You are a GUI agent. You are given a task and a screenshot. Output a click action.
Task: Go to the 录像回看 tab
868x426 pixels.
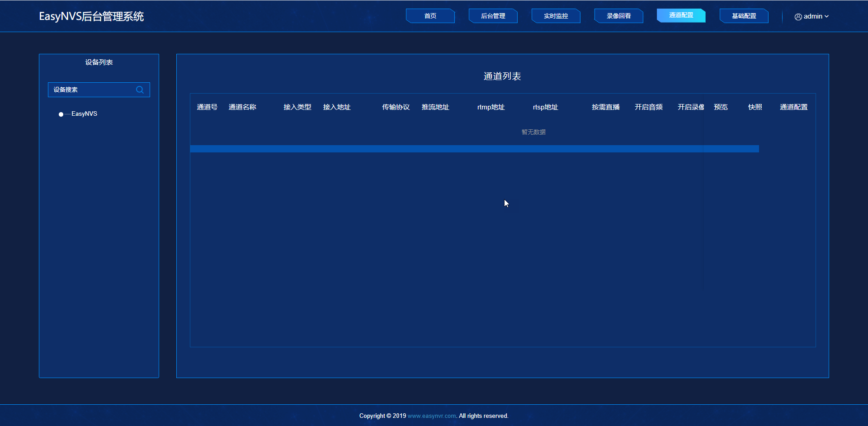[x=619, y=16]
